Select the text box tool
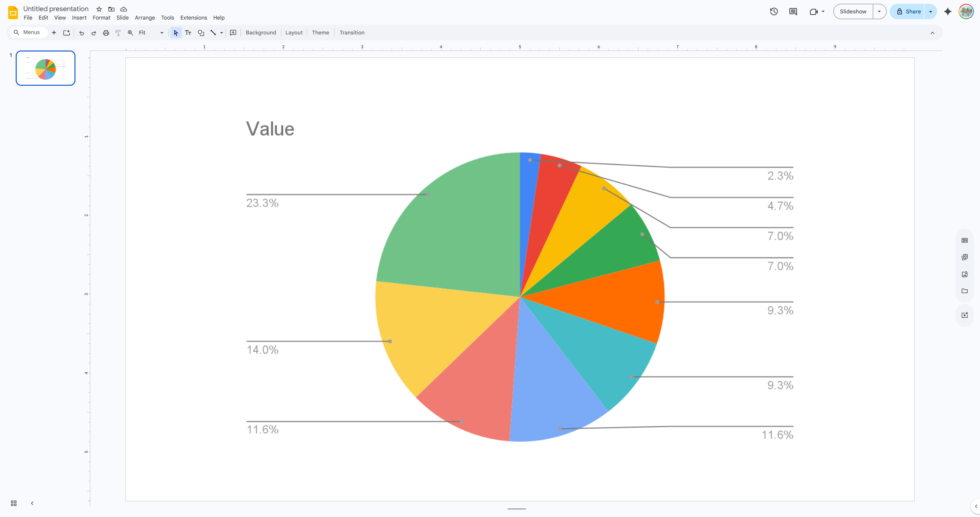This screenshot has width=980, height=517. coord(188,33)
